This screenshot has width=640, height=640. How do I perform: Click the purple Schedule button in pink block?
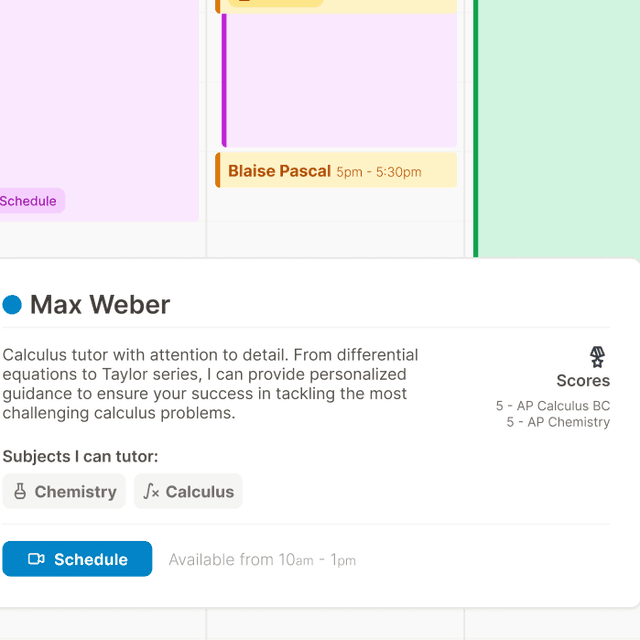(31, 201)
